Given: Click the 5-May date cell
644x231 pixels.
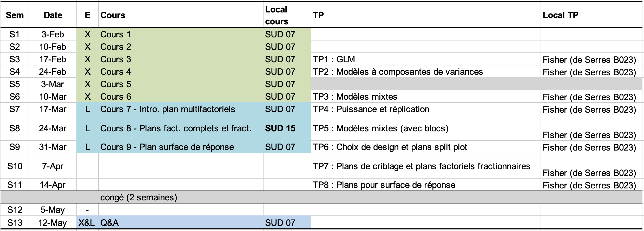Looking at the screenshot, I should [x=53, y=210].
